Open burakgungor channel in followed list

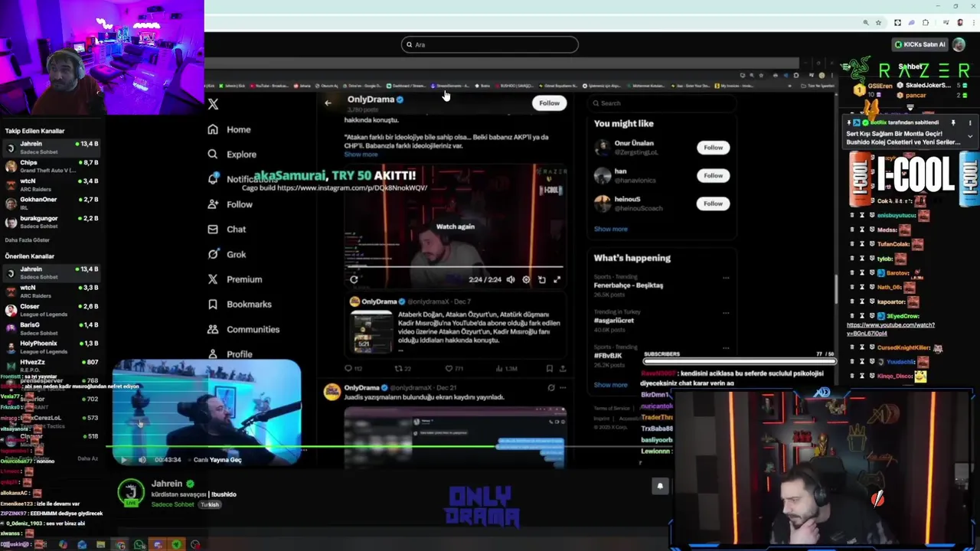(x=51, y=222)
